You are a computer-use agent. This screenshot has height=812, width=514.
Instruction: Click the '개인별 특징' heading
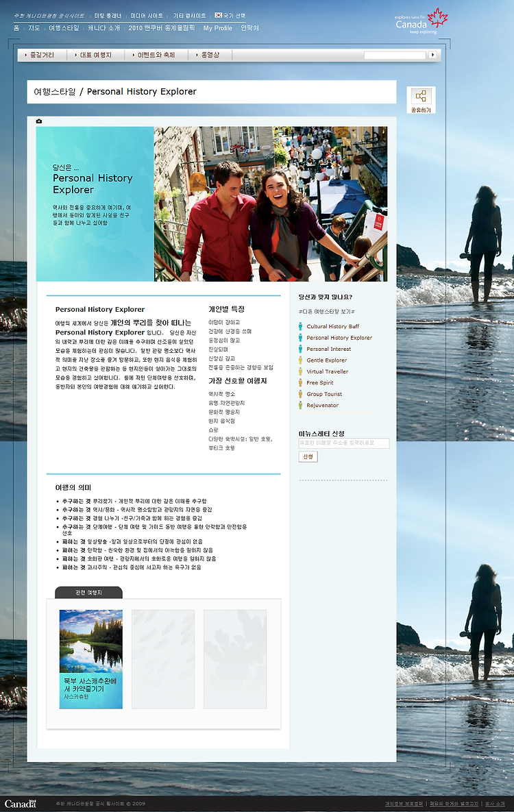226,309
